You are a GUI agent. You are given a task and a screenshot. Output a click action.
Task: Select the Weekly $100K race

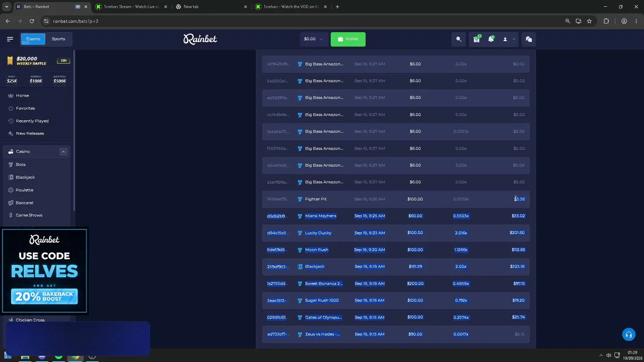tap(36, 79)
